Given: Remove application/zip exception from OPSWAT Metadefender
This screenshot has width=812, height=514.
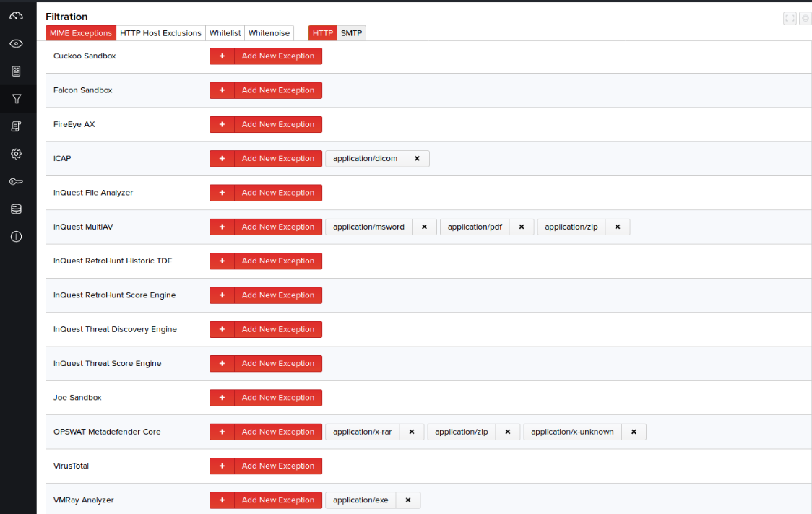Looking at the screenshot, I should click(507, 432).
